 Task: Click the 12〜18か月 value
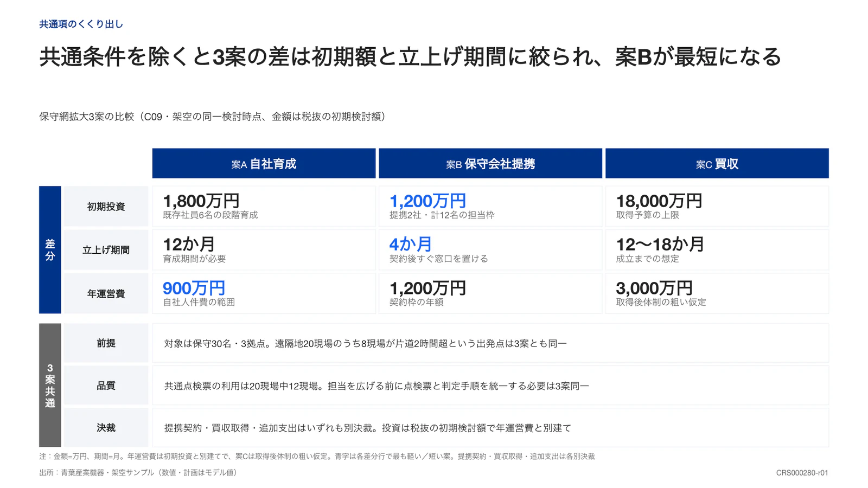660,244
